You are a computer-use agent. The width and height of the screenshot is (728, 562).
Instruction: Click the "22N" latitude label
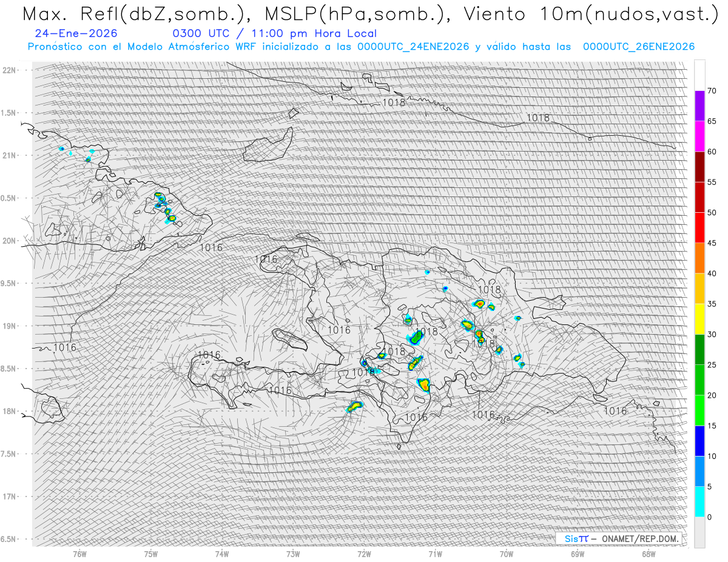pyautogui.click(x=8, y=70)
